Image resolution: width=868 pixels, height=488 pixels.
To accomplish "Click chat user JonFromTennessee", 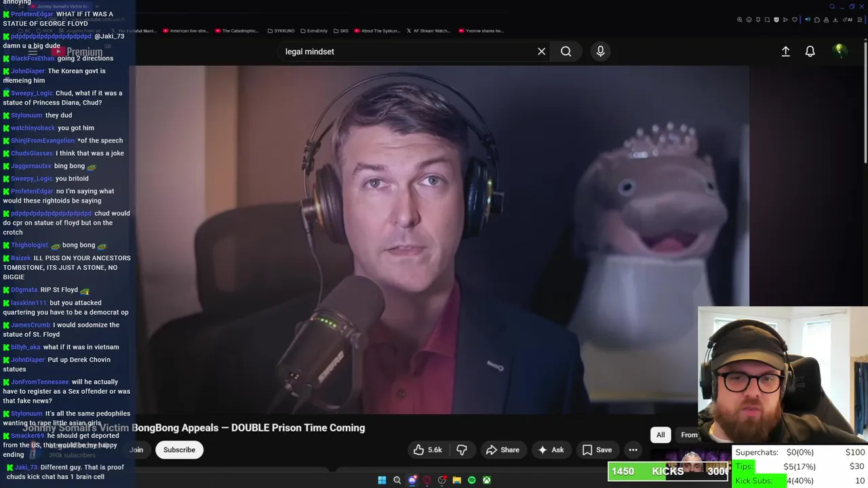I will point(40,382).
